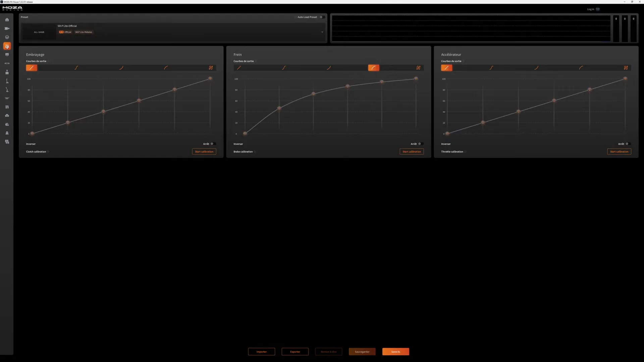Select the linear curve icon for Frein
644x362 pixels.
coord(239,68)
